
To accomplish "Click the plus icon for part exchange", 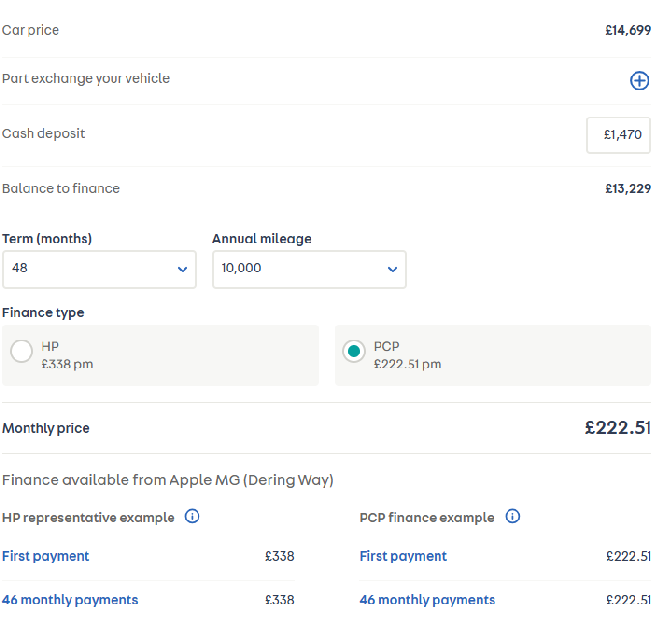I will [x=639, y=81].
